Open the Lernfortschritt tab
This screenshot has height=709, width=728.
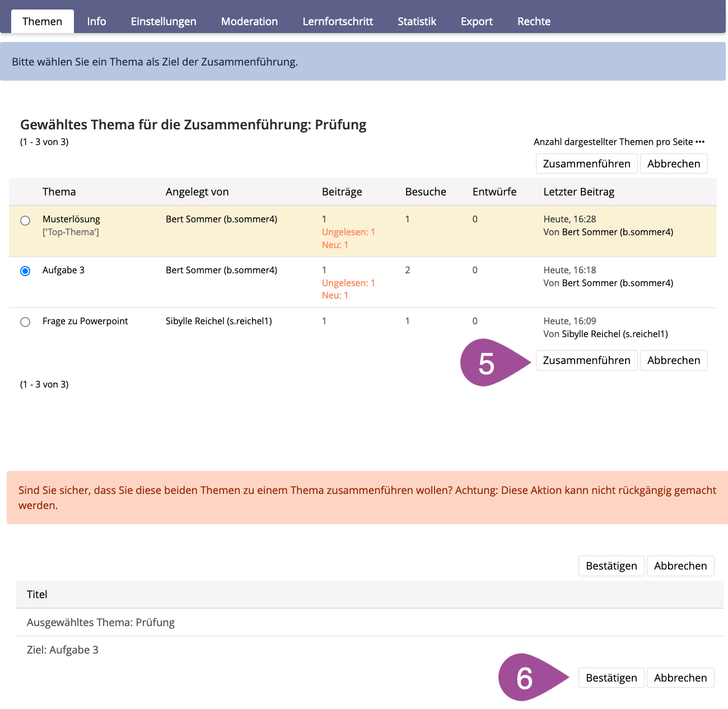tap(338, 21)
